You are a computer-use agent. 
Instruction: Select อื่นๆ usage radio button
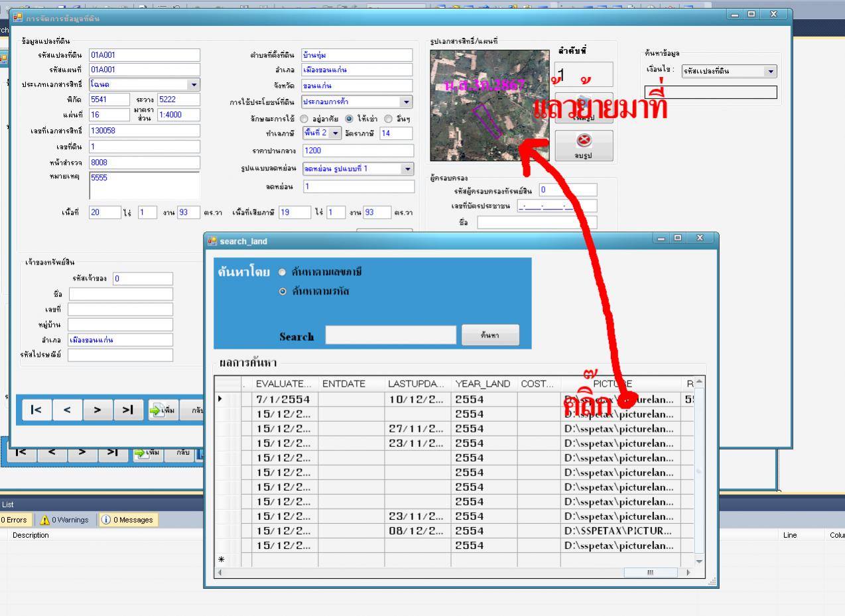click(389, 119)
